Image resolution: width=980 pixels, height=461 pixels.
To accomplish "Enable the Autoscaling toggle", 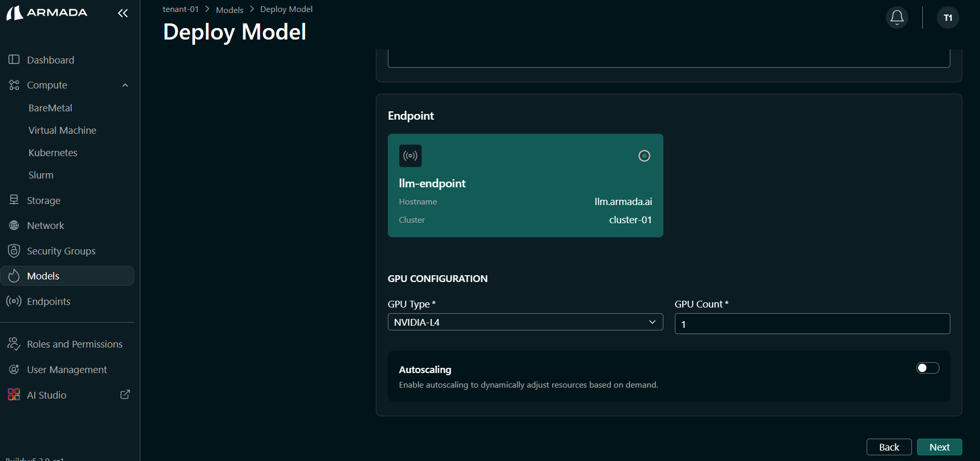I will pyautogui.click(x=928, y=368).
